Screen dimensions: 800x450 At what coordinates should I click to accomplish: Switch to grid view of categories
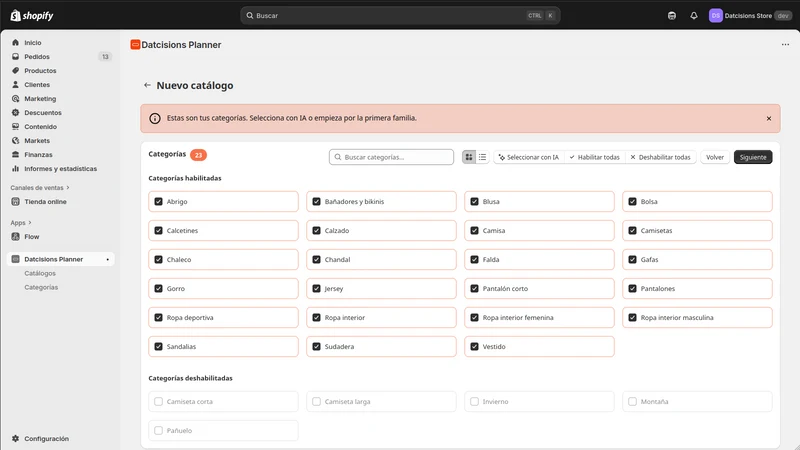click(x=468, y=157)
